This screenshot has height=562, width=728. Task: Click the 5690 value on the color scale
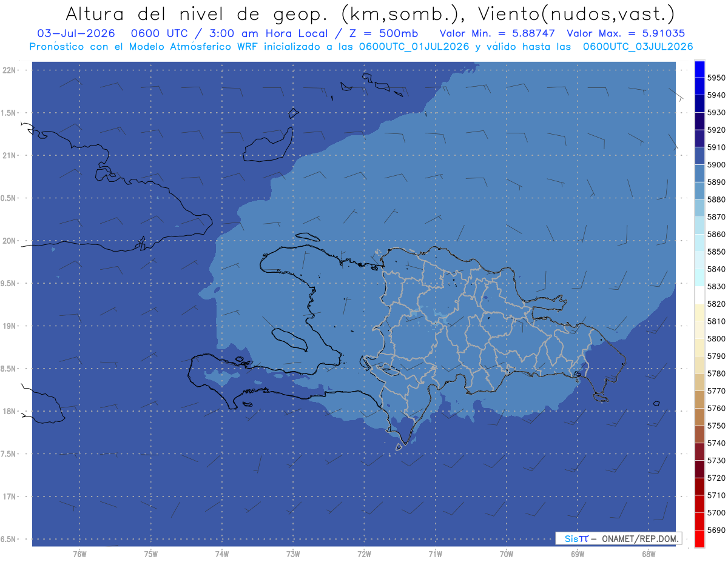716,530
